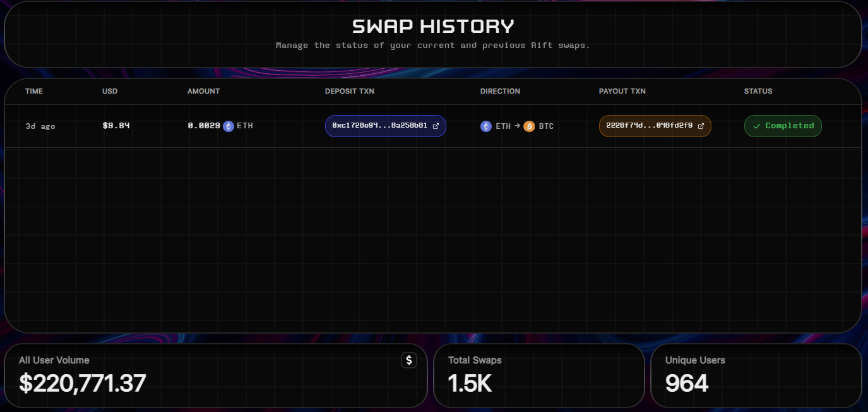Click the dollar icon on the All User Volume card

click(x=408, y=360)
